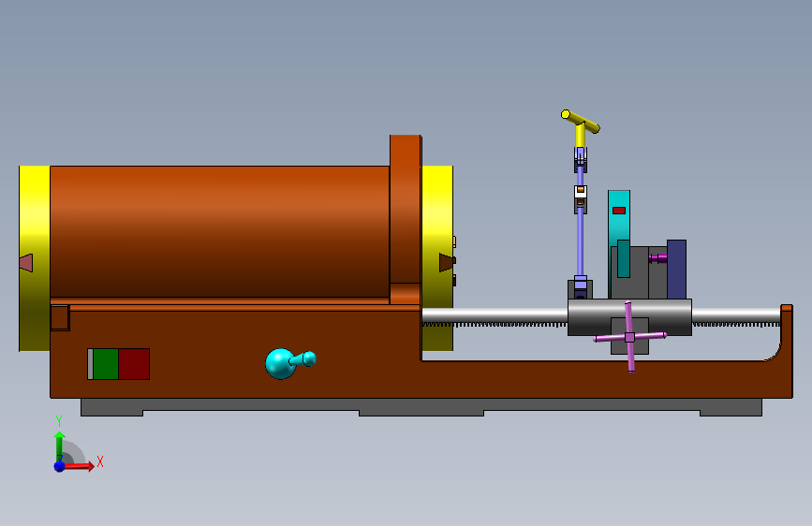This screenshot has height=526, width=812.
Task: Select the gray base plate under the machine
Action: pyautogui.click(x=421, y=407)
